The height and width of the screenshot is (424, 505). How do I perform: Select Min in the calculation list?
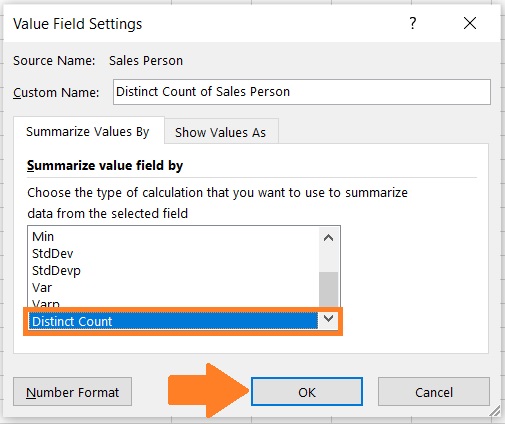(x=173, y=236)
